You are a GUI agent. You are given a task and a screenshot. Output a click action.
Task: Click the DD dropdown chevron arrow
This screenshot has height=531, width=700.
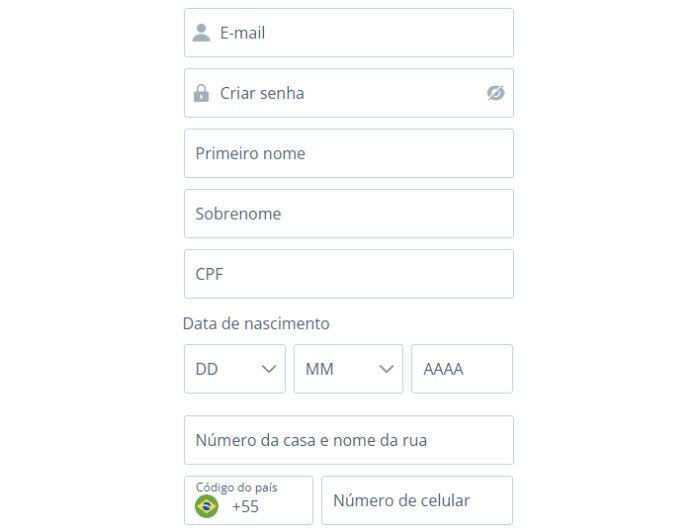coord(269,369)
